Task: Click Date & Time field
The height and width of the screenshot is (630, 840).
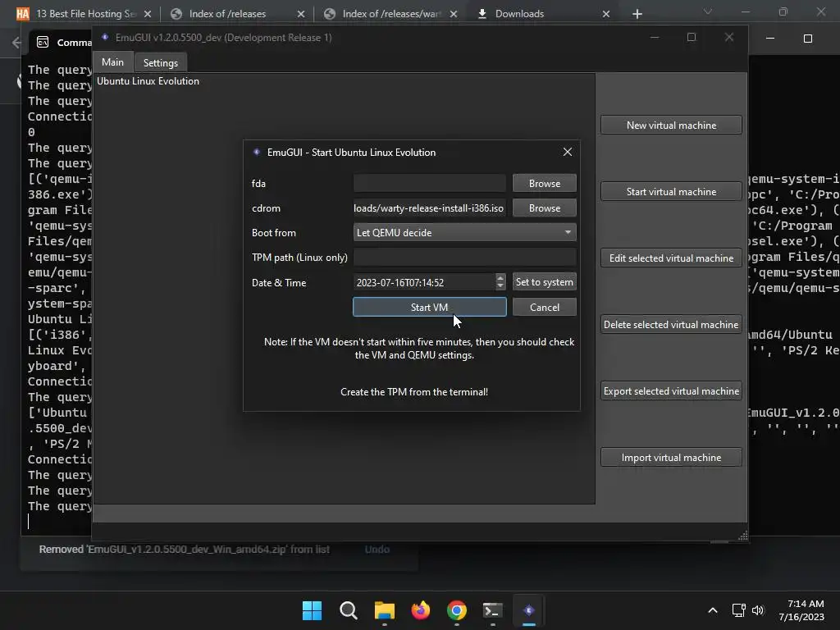Action: [x=424, y=282]
